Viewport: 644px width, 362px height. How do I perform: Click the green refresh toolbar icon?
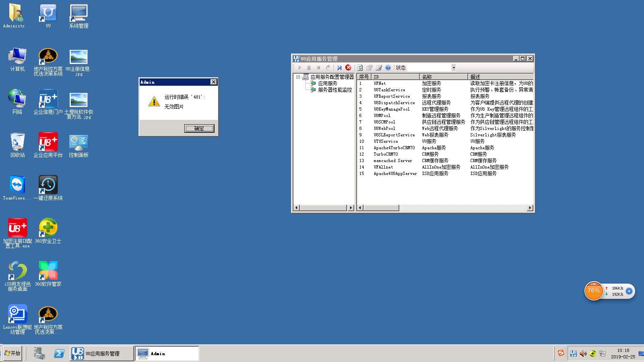tap(360, 68)
